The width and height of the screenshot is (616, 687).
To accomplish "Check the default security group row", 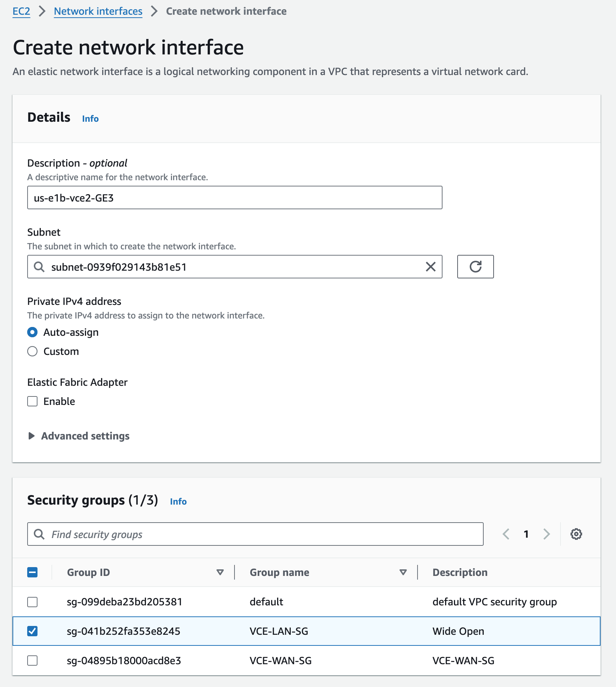I will pos(32,602).
